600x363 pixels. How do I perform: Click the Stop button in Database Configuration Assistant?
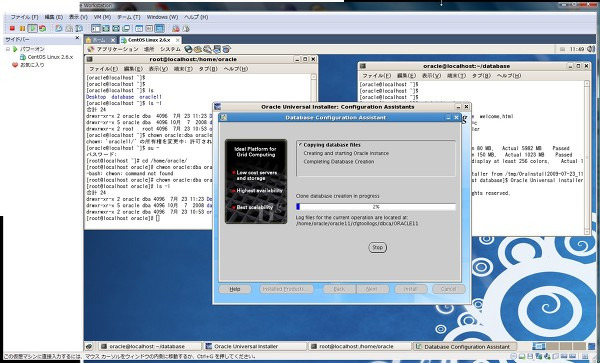(378, 247)
